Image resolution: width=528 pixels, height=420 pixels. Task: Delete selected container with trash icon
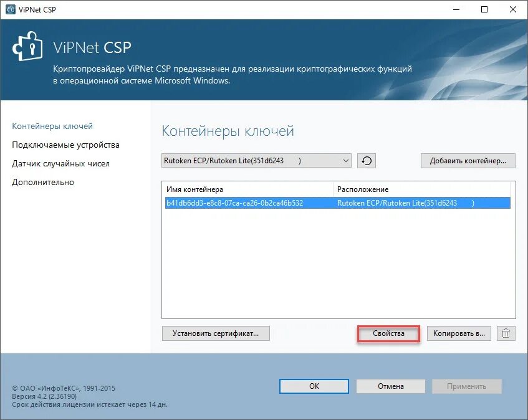pyautogui.click(x=506, y=333)
